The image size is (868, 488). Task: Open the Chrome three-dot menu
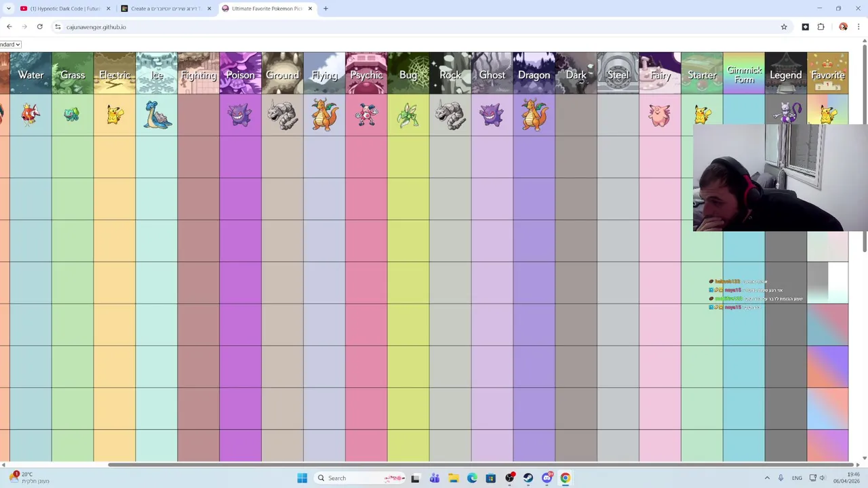tap(859, 27)
